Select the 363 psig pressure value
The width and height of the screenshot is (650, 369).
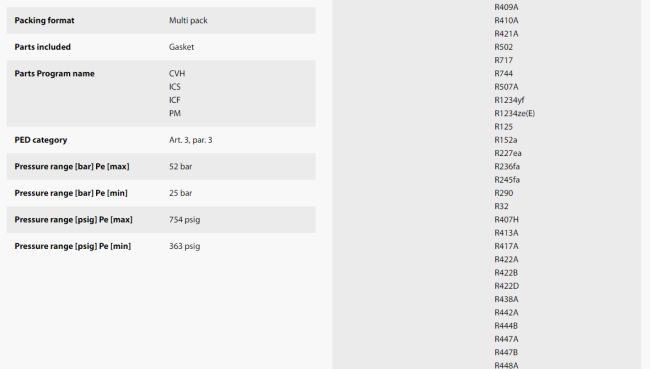click(x=184, y=246)
